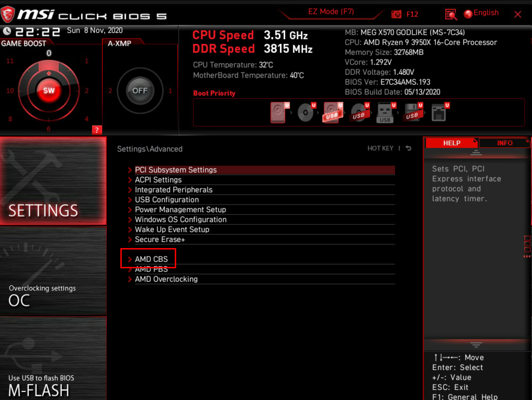Expand the Integrated Peripherals arrow
532x400 pixels.
click(x=130, y=190)
